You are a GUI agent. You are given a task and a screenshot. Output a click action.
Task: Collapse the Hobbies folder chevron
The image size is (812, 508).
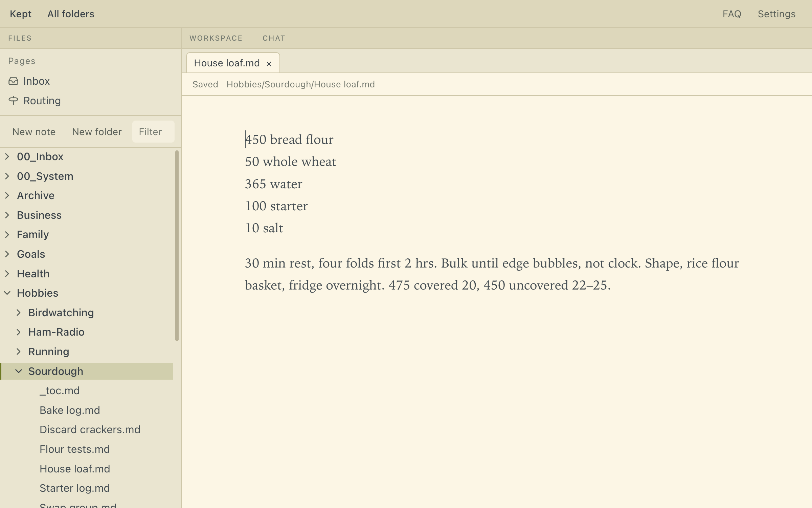tap(7, 293)
